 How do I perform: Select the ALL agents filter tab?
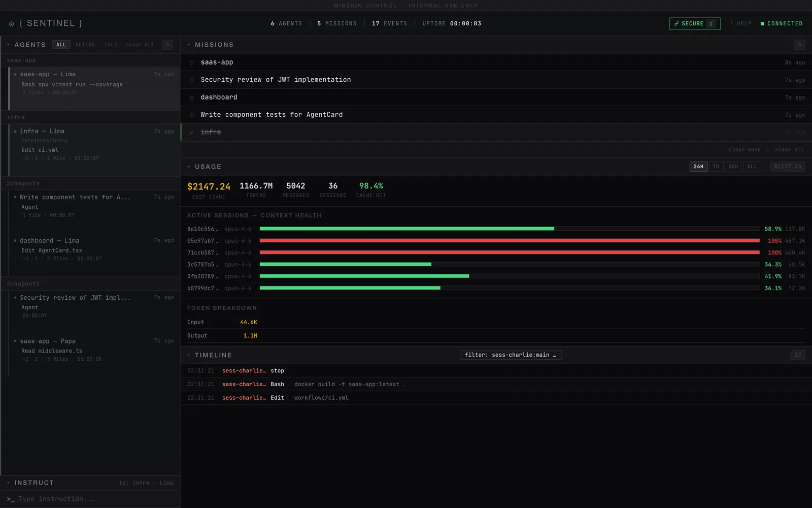[x=61, y=45]
